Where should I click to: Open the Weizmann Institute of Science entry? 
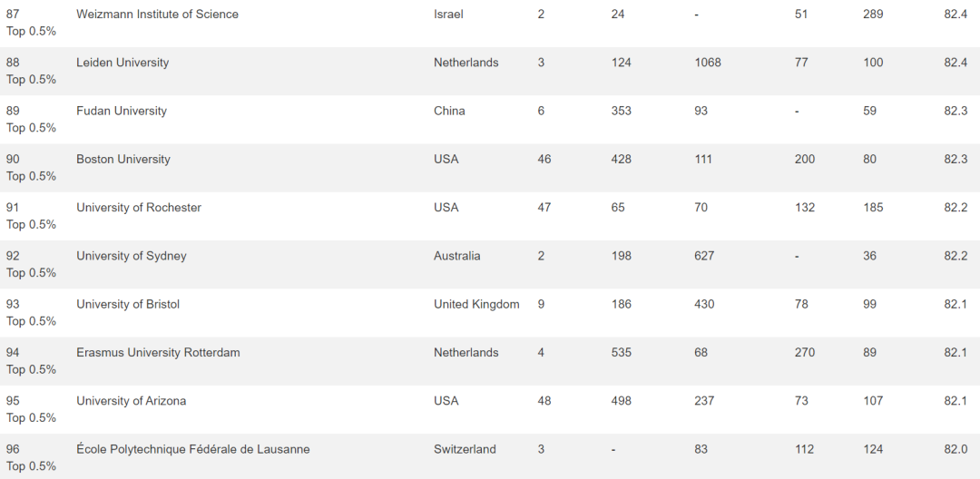click(157, 14)
